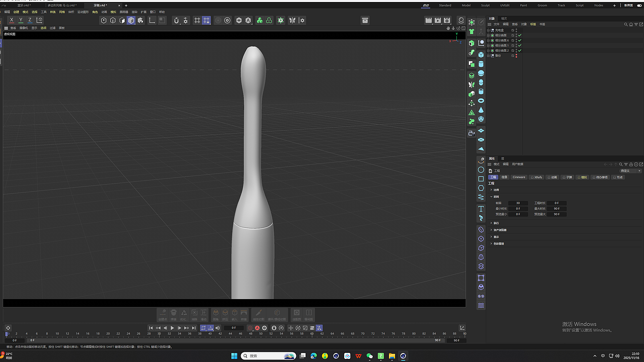This screenshot has height=362, width=644.
Task: Toggle the X axis lock
Action: pos(12,20)
